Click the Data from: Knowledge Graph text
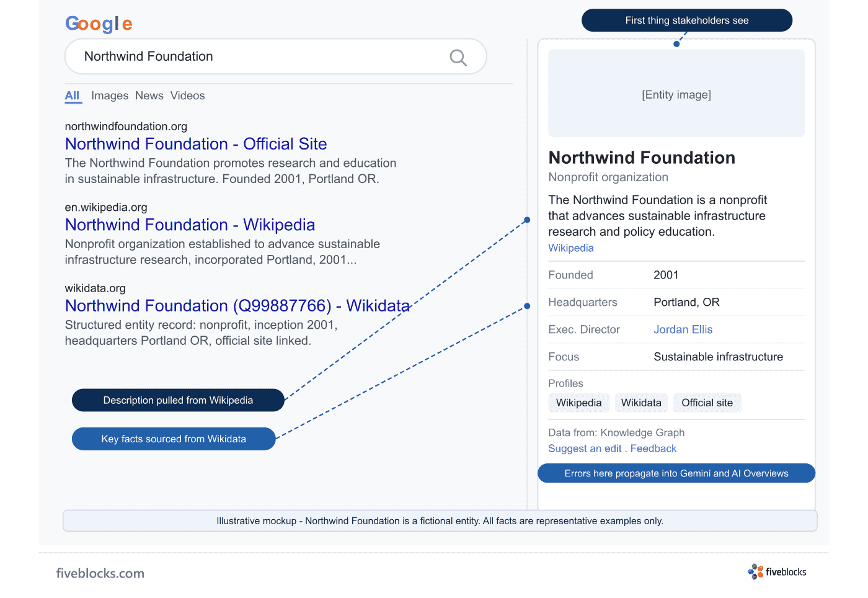Viewport: 868px width, 598px height. pyautogui.click(x=616, y=432)
